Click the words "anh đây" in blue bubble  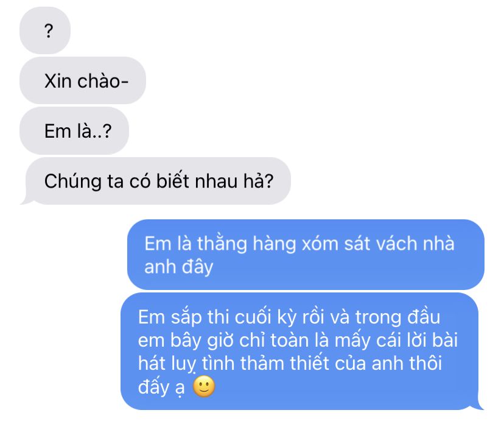[179, 267]
